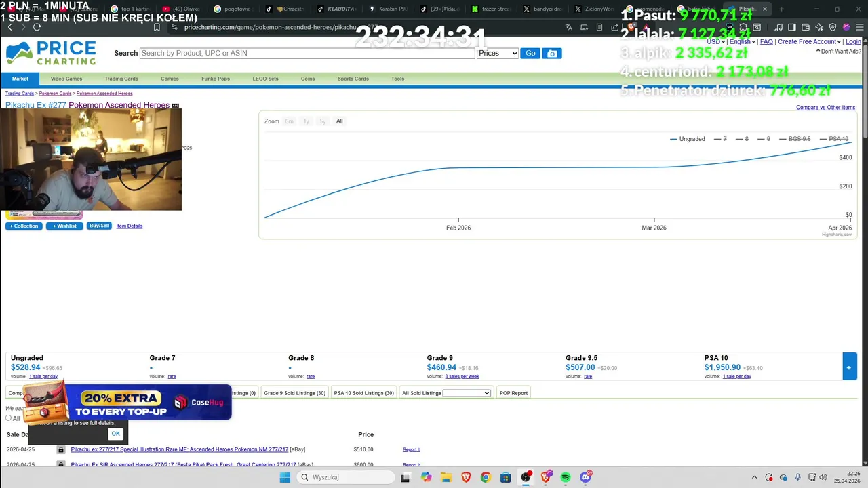Open the Market menu tab
The height and width of the screenshot is (488, 868).
(x=20, y=79)
